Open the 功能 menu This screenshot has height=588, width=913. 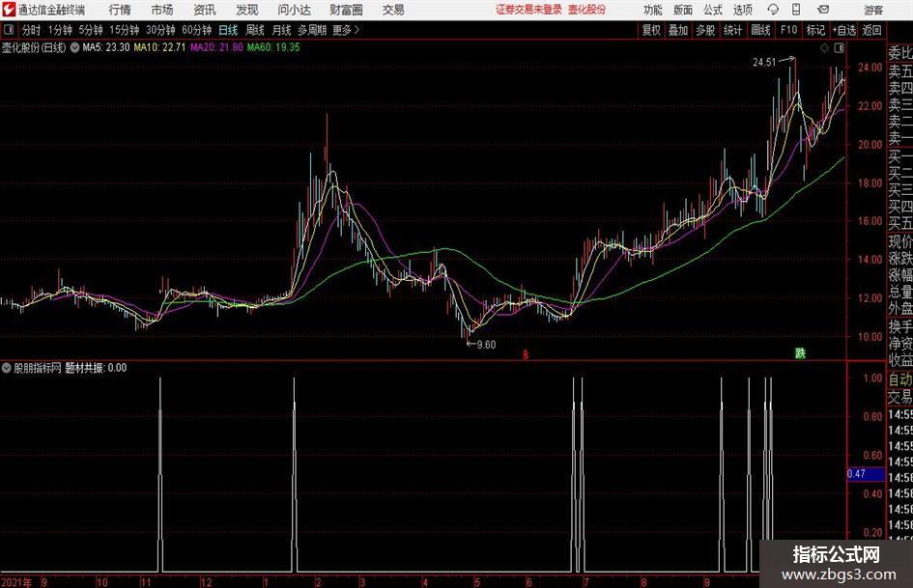tap(653, 10)
